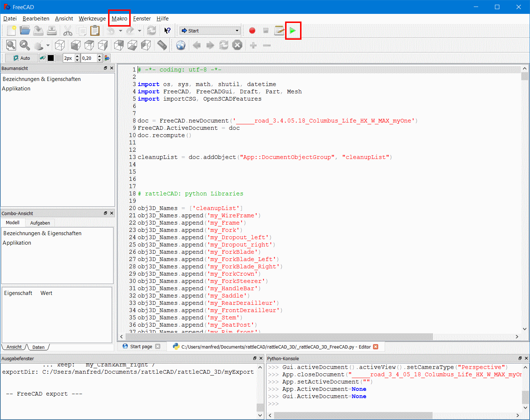
Task: Click the Undo arrow icon
Action: pyautogui.click(x=111, y=31)
